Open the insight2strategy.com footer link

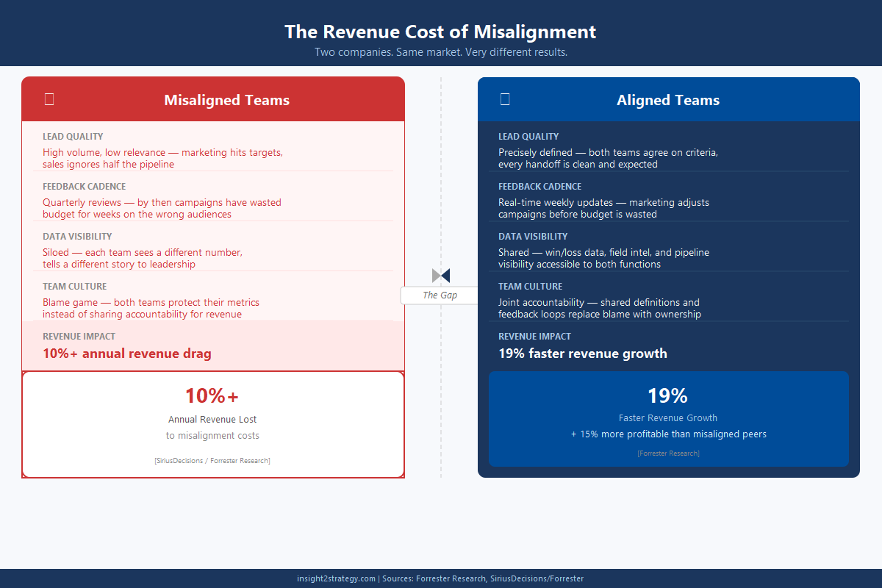click(x=337, y=578)
